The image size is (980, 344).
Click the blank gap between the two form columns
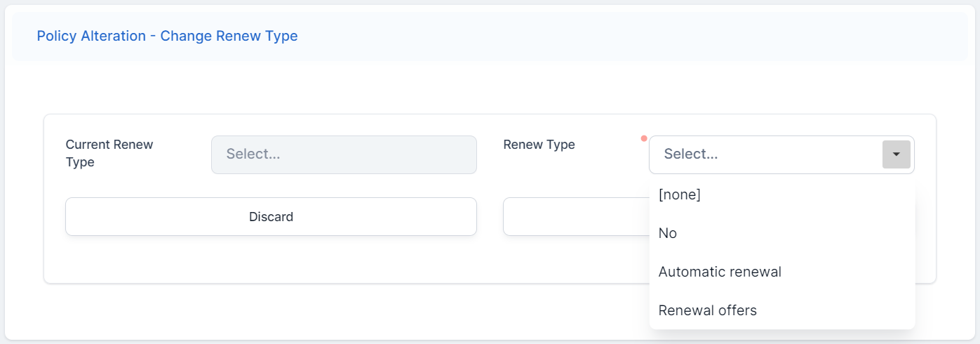[x=490, y=154]
